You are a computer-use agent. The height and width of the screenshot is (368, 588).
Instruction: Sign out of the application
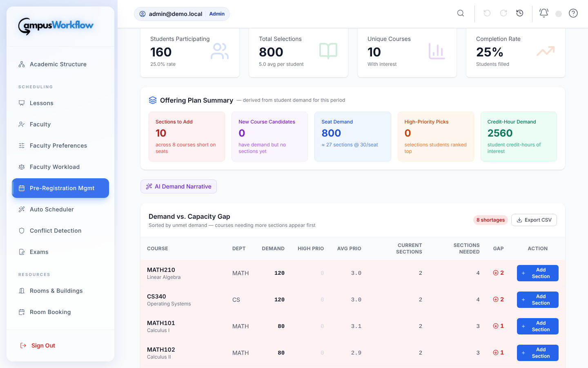click(60, 346)
